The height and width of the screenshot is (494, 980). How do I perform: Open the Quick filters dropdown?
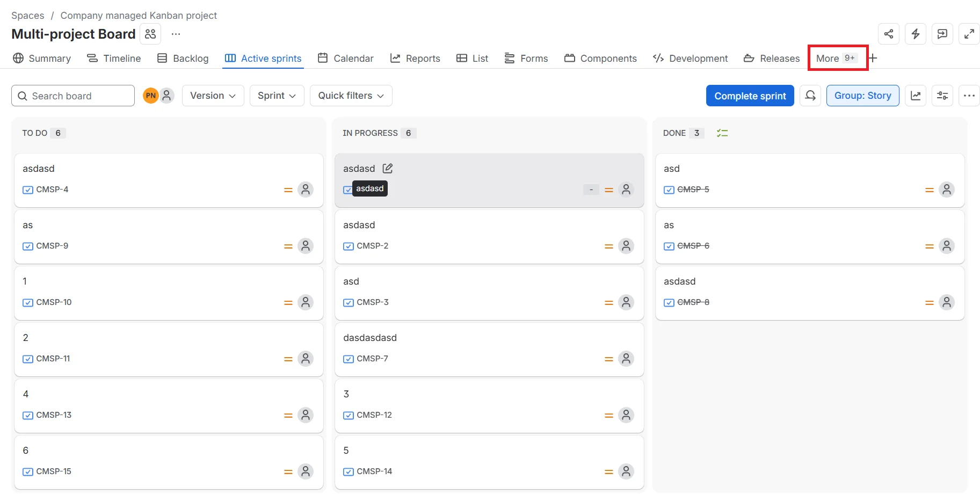[351, 96]
